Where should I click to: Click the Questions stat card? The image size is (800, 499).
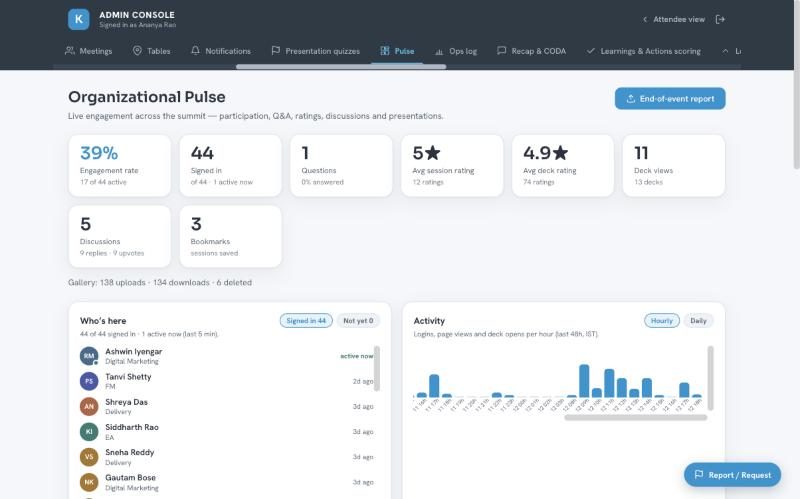pos(341,165)
